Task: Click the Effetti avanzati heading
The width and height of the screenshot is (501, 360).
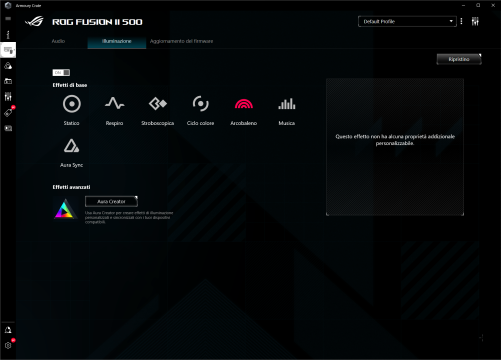Action: pos(71,187)
